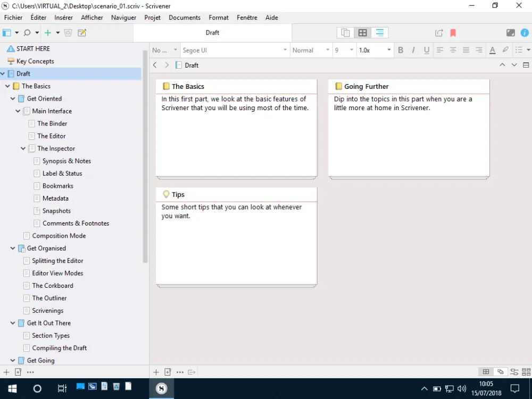The height and width of the screenshot is (399, 532).
Task: Click editor footer add card plus
Action: coord(156,372)
